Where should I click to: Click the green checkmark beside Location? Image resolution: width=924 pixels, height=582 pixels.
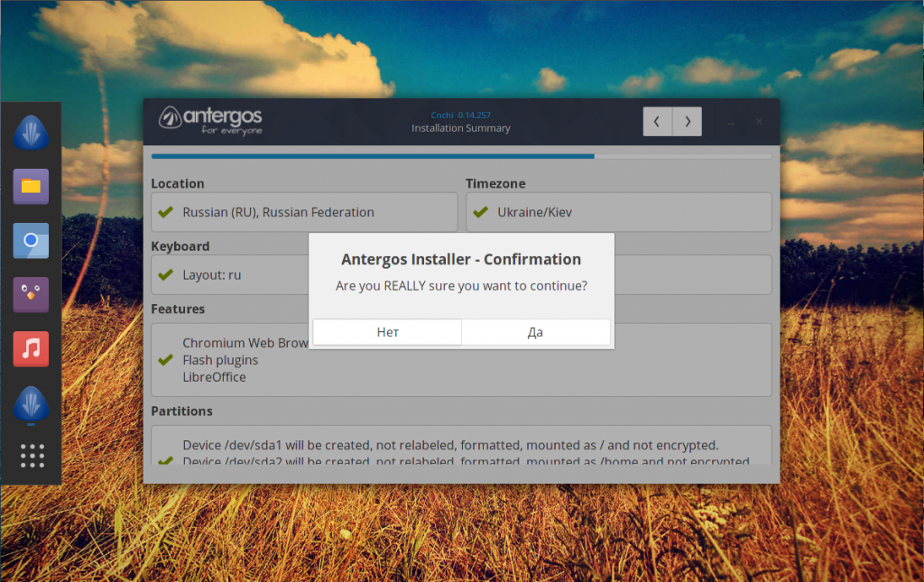click(165, 212)
